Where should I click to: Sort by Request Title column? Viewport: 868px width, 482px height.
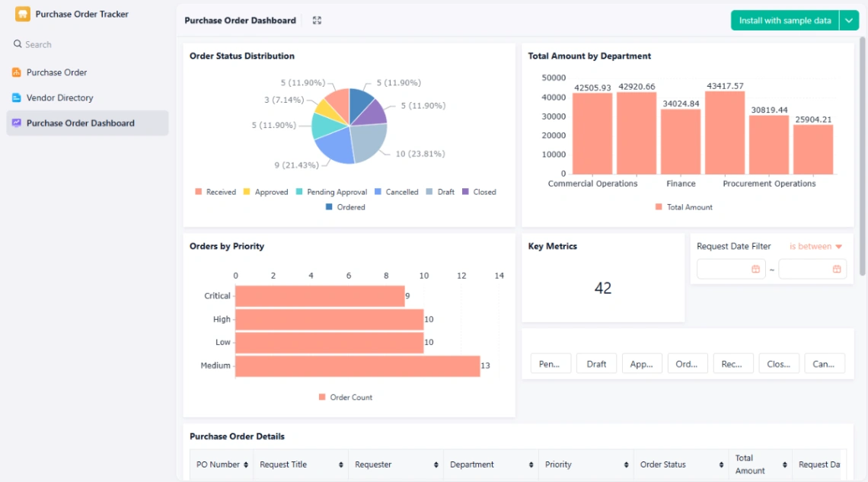341,464
